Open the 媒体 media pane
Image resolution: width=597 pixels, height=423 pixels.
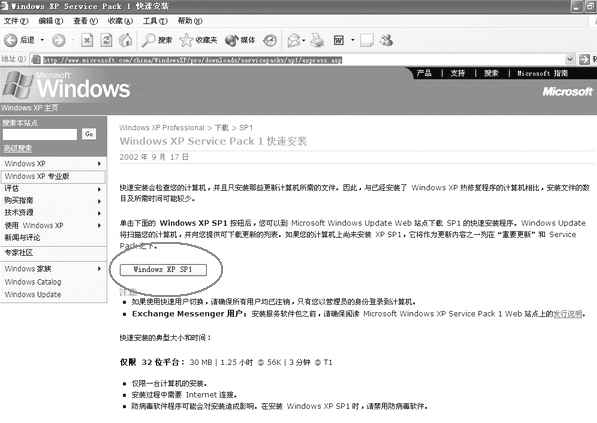240,40
